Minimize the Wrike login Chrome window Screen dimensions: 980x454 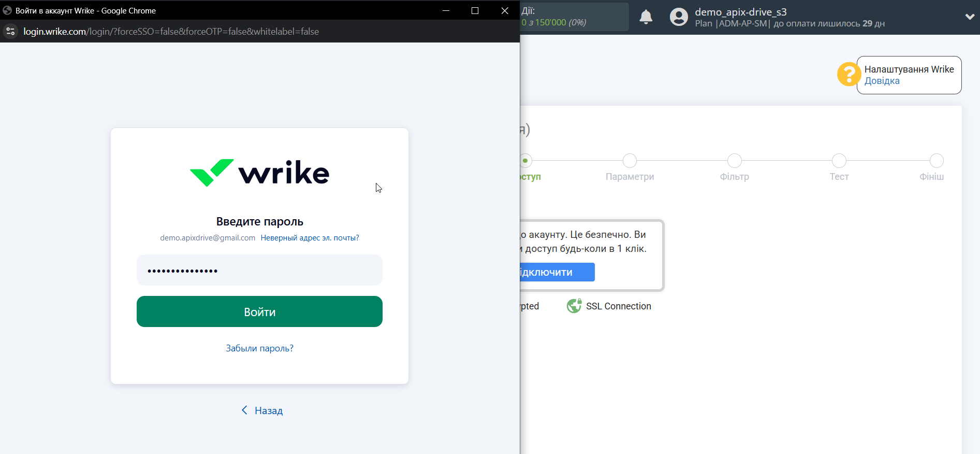(x=446, y=10)
